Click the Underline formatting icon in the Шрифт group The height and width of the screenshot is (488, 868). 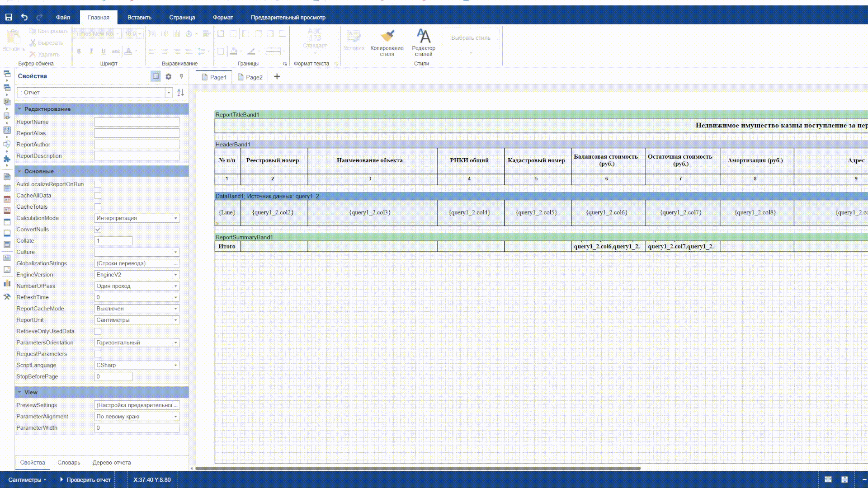pos(104,51)
